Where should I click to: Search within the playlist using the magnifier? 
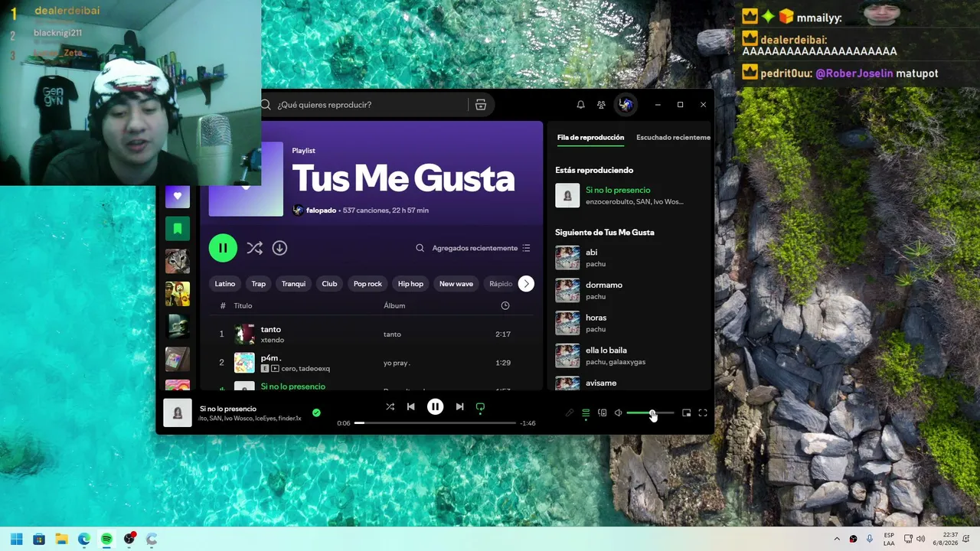point(420,248)
